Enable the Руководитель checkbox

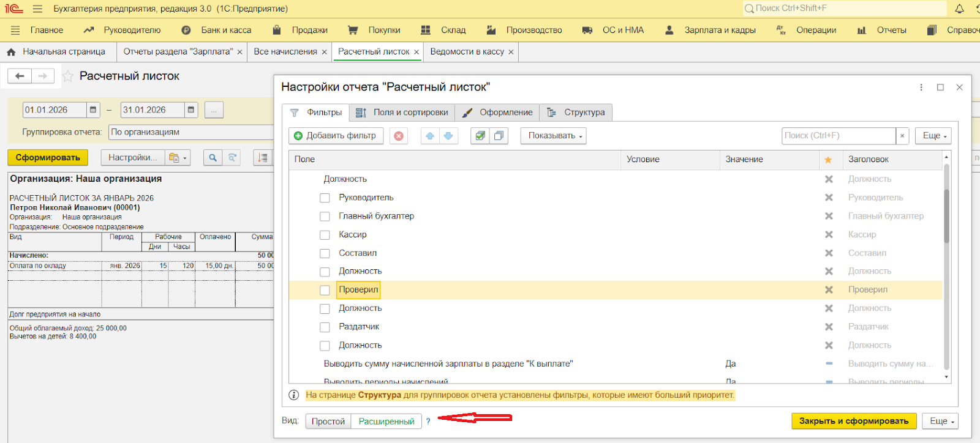[325, 198]
